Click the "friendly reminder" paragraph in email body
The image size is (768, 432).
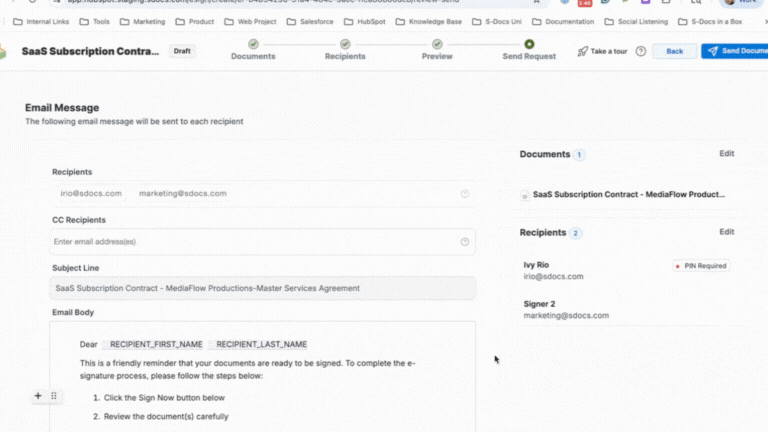point(247,370)
